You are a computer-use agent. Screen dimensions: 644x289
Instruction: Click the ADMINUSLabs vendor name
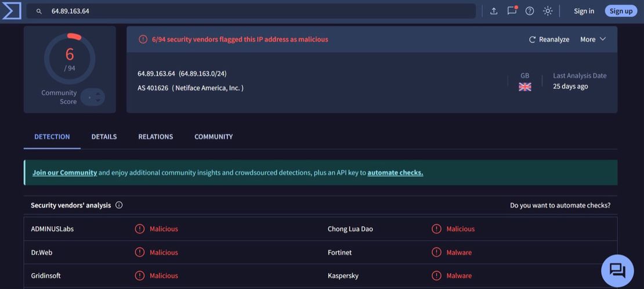click(52, 229)
